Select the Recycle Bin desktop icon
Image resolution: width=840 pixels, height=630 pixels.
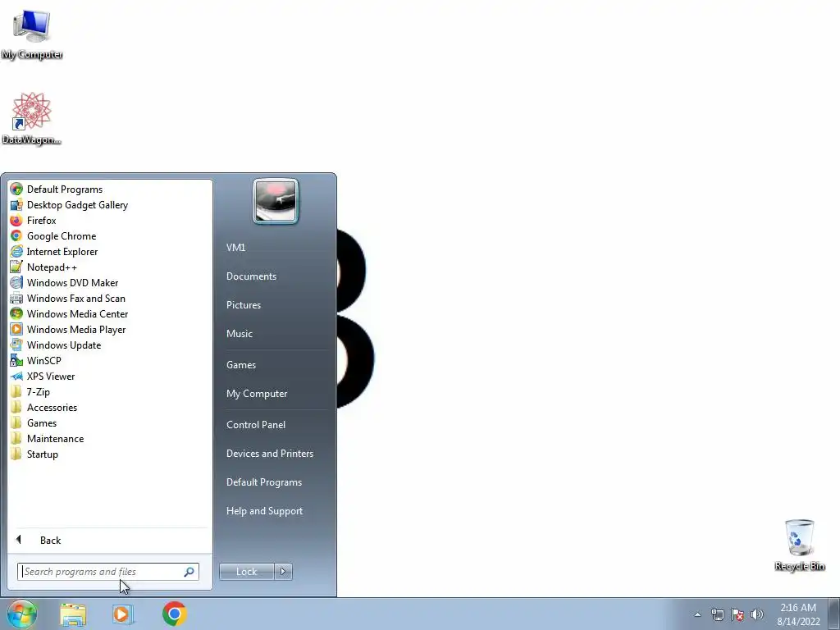click(x=800, y=545)
